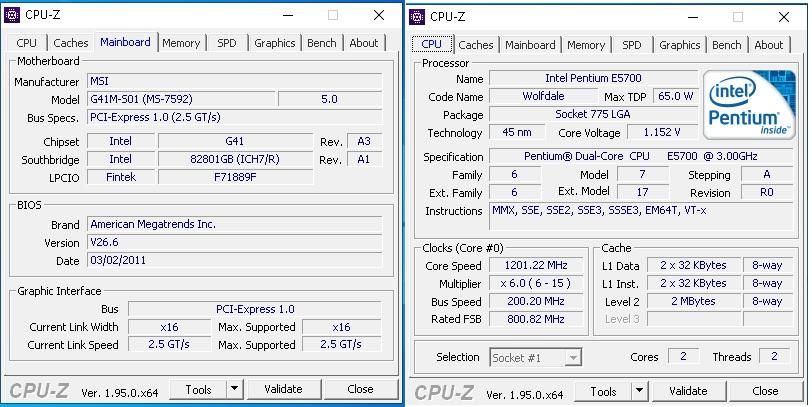Switch to Mainboard tab in the right window
812x407 pixels.
tap(530, 45)
